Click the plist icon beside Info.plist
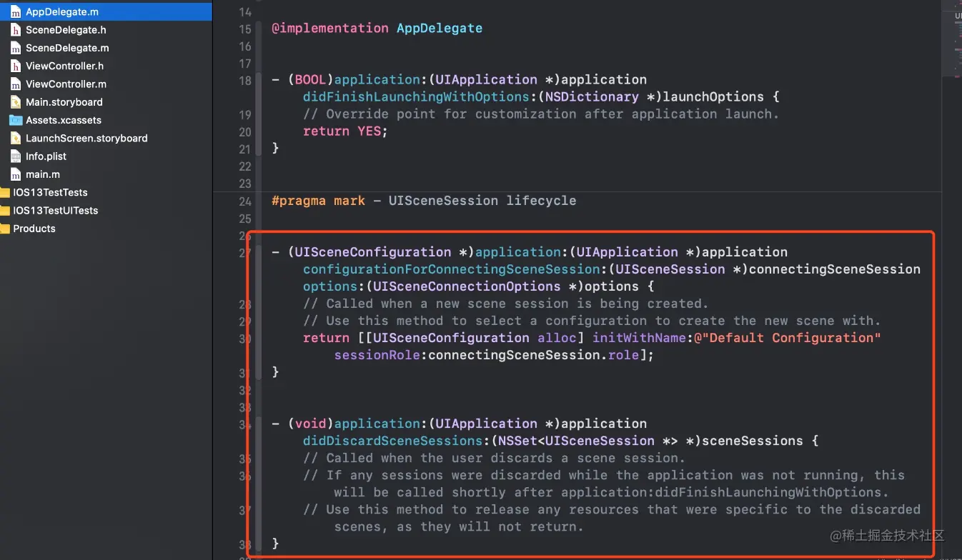 (x=15, y=156)
